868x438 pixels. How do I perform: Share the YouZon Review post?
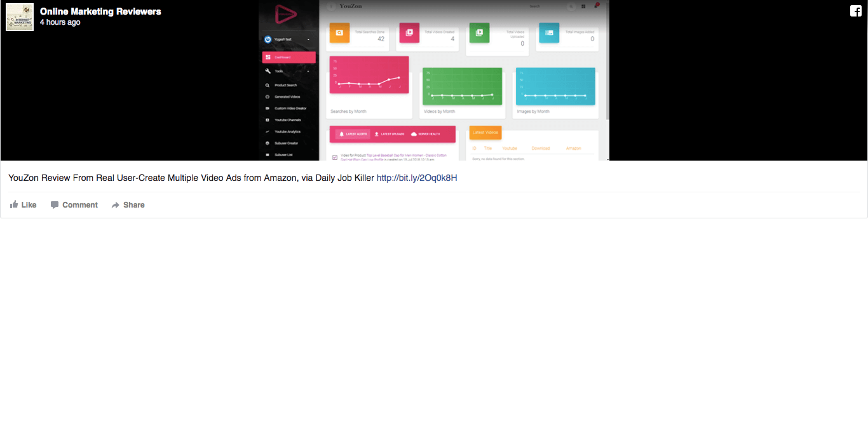point(128,205)
